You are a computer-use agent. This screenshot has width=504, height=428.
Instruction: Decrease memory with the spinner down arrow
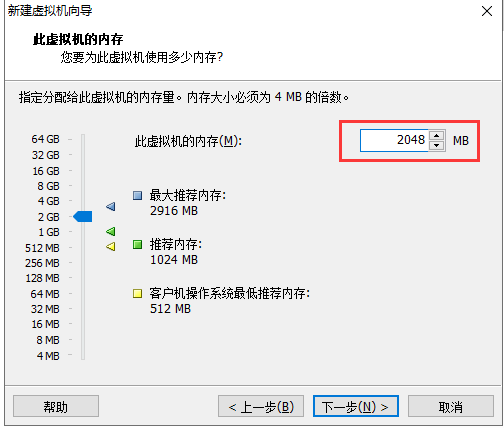click(437, 146)
